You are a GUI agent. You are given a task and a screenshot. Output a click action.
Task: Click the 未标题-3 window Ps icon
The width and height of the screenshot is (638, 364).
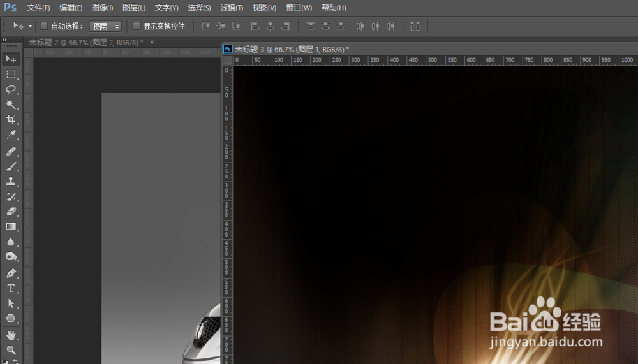click(228, 49)
